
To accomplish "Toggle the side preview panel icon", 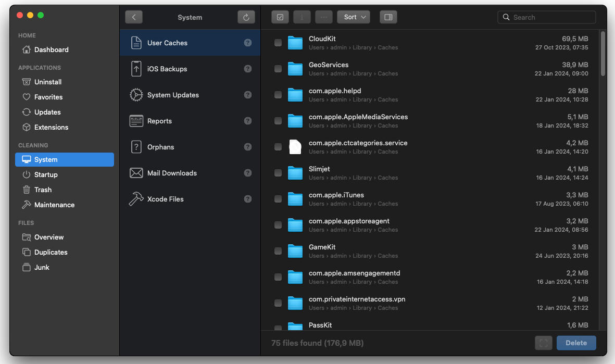I will pos(388,17).
